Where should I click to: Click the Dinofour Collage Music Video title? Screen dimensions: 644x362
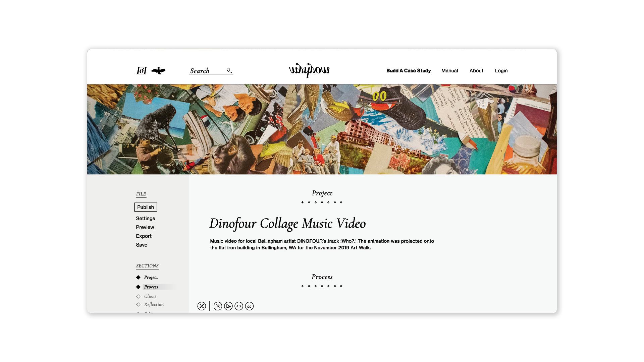click(x=287, y=224)
